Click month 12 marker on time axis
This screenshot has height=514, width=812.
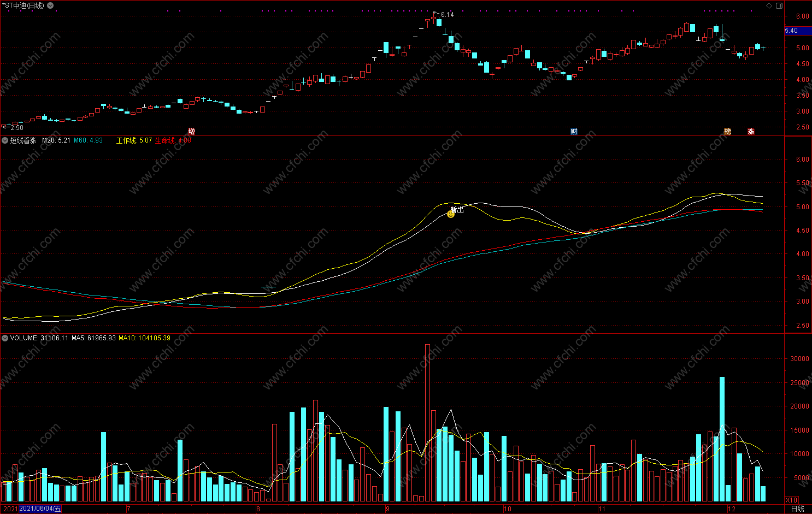732,509
